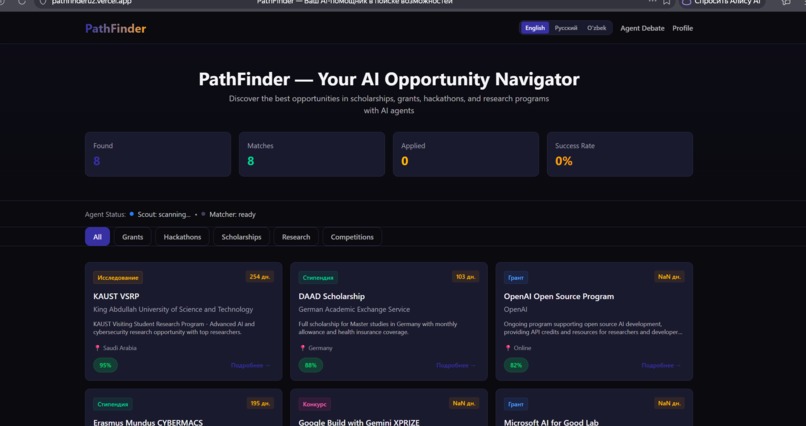
Task: Click German Academic Exchange Service text
Action: pyautogui.click(x=354, y=309)
